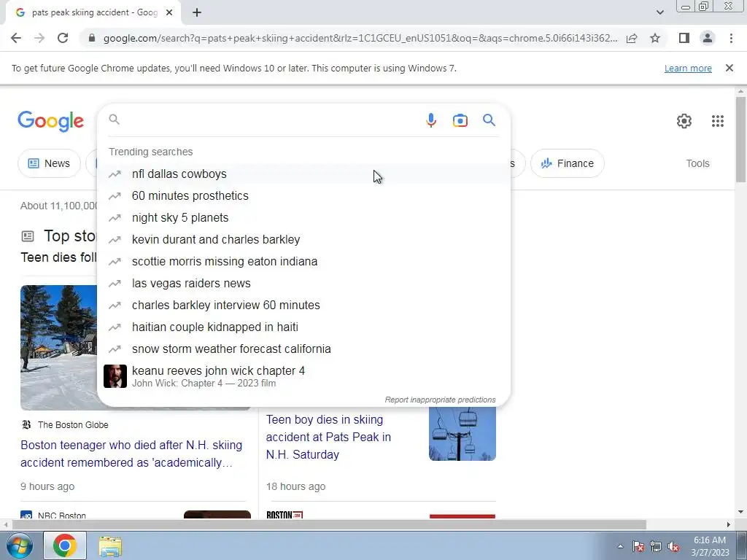This screenshot has height=560, width=747.
Task: Dismiss the Chrome update notification bar
Action: 729,68
